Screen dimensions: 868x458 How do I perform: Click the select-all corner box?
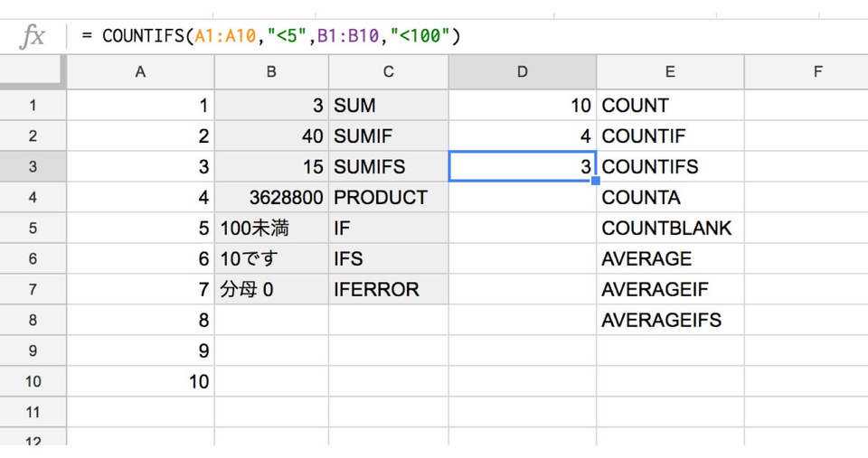33,72
